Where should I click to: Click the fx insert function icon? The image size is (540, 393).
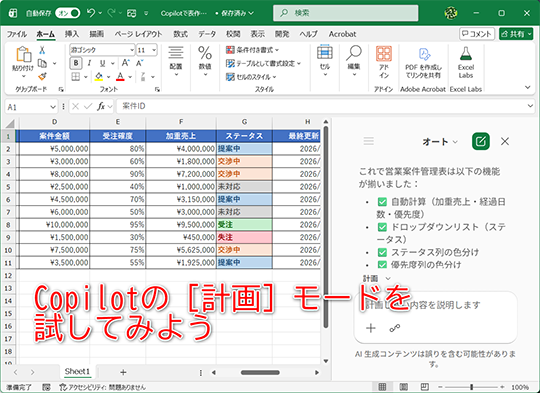coord(101,107)
